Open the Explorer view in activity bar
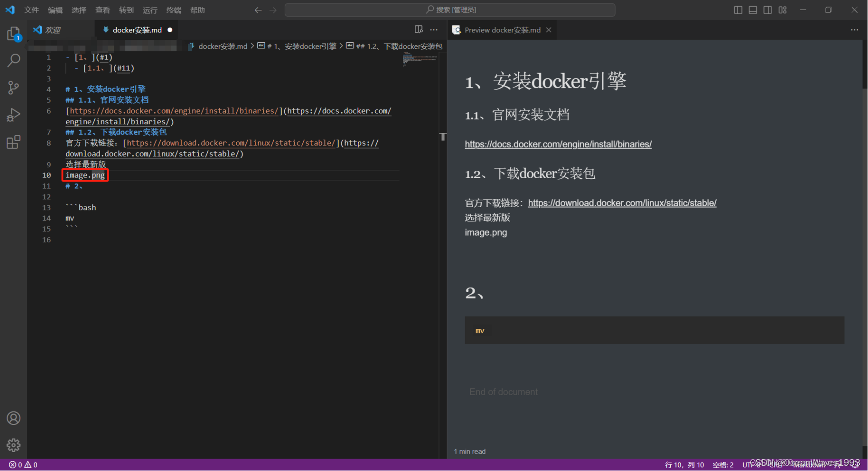The height and width of the screenshot is (471, 868). (13, 33)
